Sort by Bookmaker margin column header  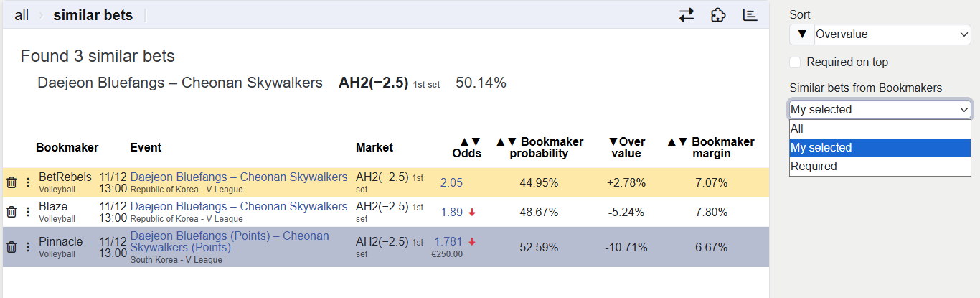(x=710, y=147)
